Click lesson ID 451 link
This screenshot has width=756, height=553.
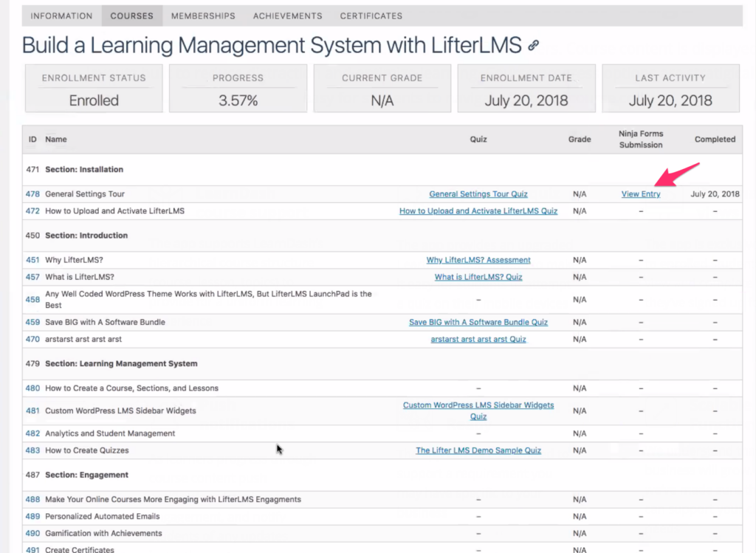click(x=32, y=260)
